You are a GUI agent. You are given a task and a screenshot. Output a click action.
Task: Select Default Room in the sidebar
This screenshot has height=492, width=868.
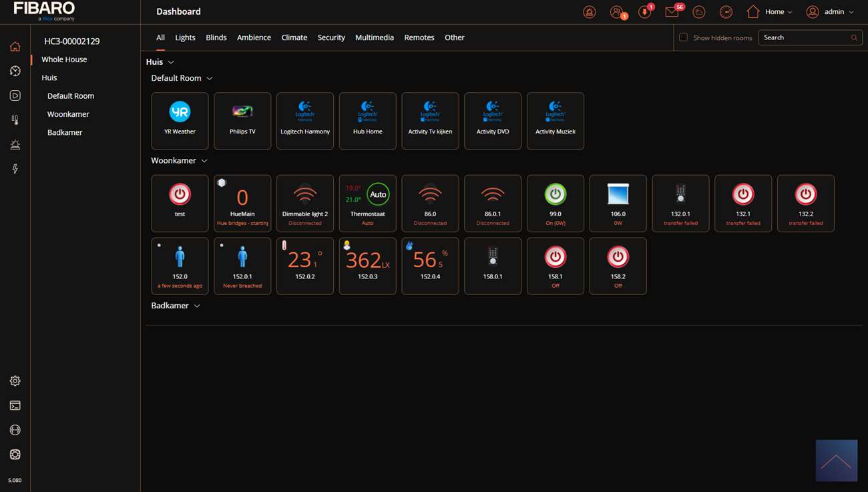71,96
